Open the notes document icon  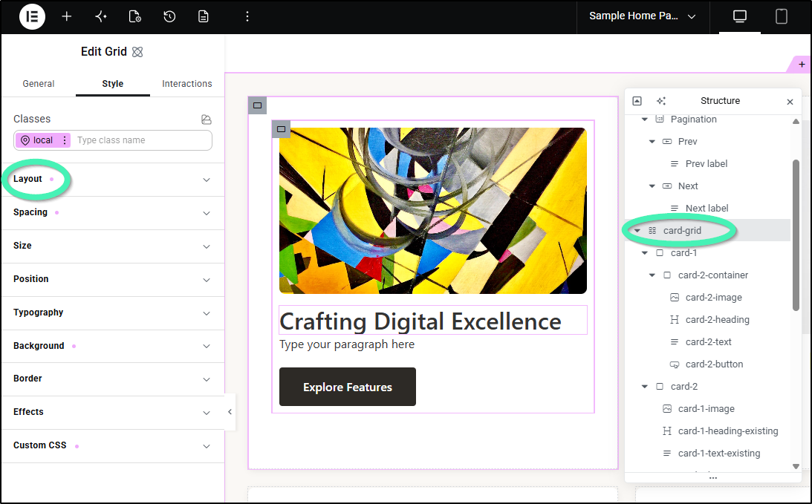tap(204, 16)
